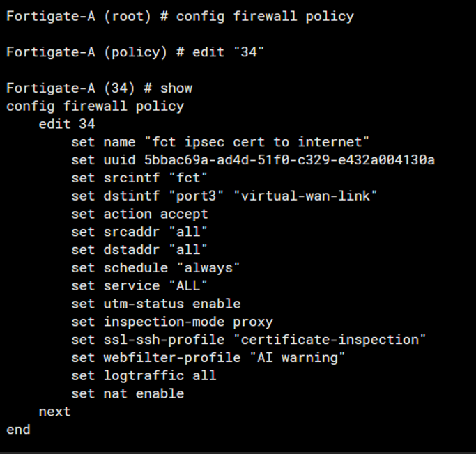Click the "set utm-status enable" line

pos(155,304)
